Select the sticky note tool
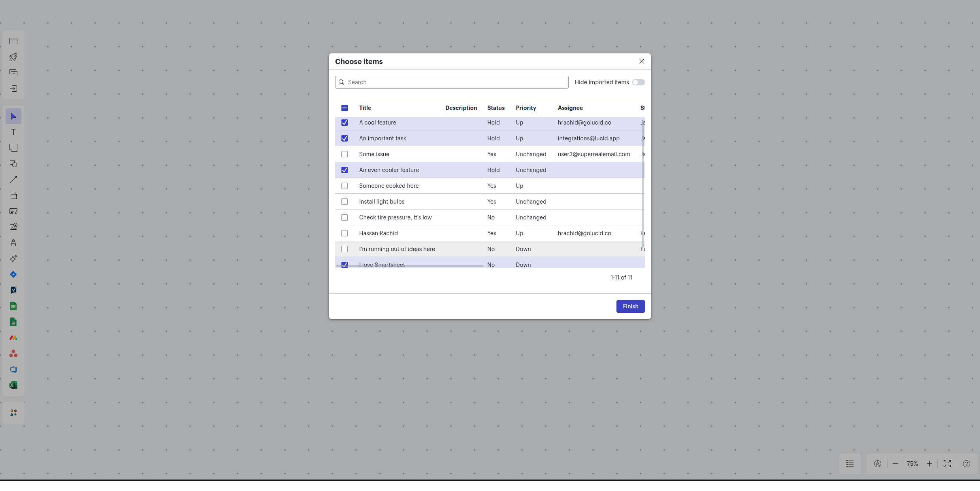The width and height of the screenshot is (980, 491). click(13, 148)
